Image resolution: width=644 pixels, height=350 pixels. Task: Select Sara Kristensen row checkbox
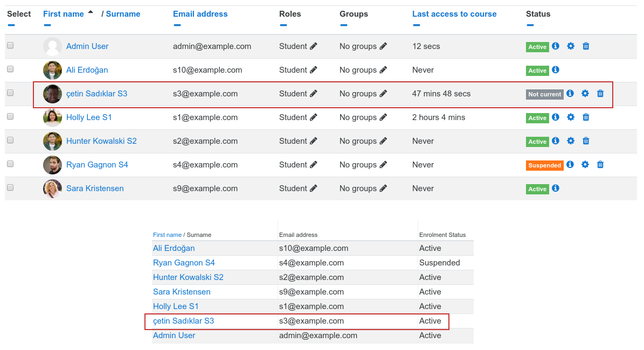(10, 188)
